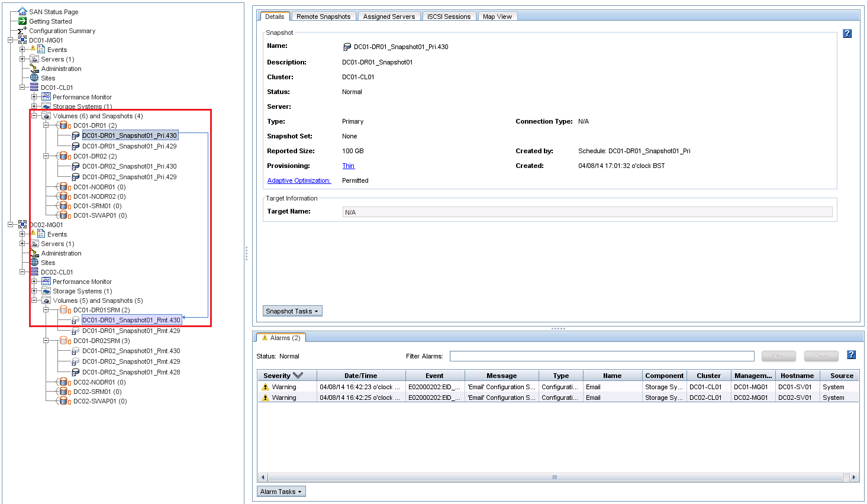Click the DC01-CL01 cluster icon

pos(34,88)
